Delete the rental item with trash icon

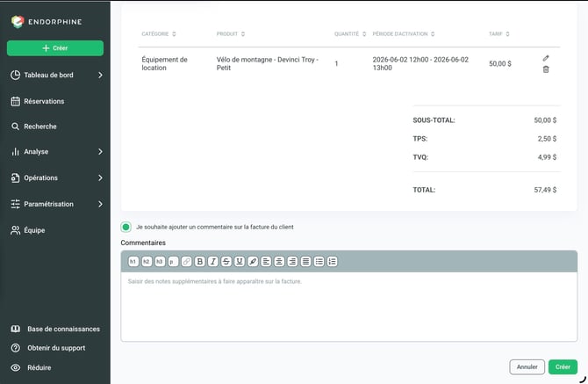point(546,69)
